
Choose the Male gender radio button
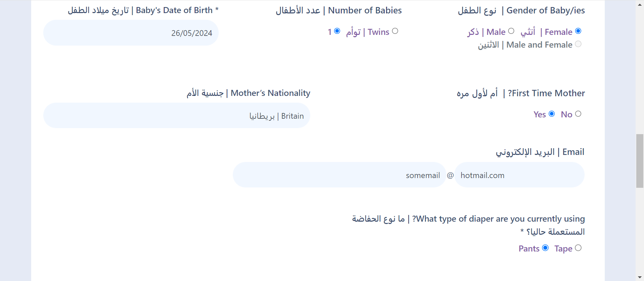(x=511, y=31)
